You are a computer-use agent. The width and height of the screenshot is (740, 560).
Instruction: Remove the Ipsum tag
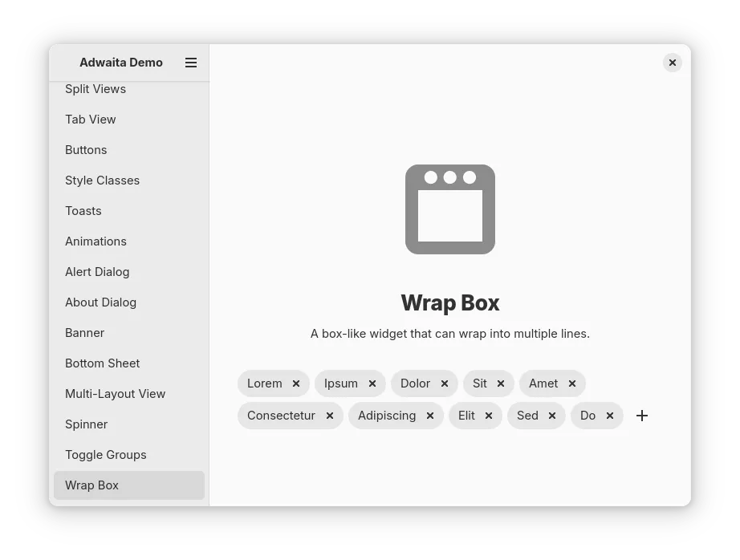372,383
